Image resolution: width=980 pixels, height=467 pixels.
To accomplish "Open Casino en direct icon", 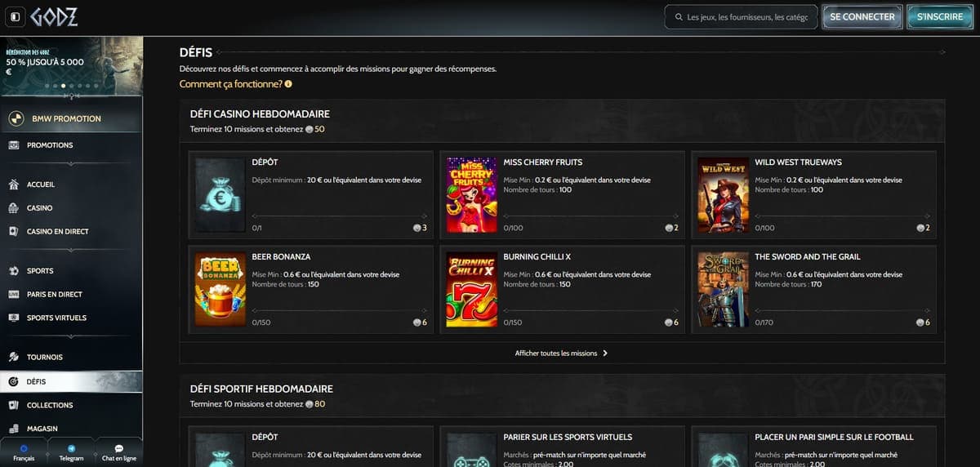I will click(13, 232).
